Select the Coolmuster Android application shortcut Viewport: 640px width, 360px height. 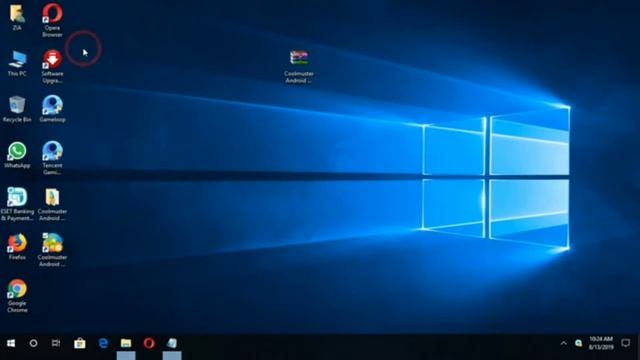tap(52, 250)
